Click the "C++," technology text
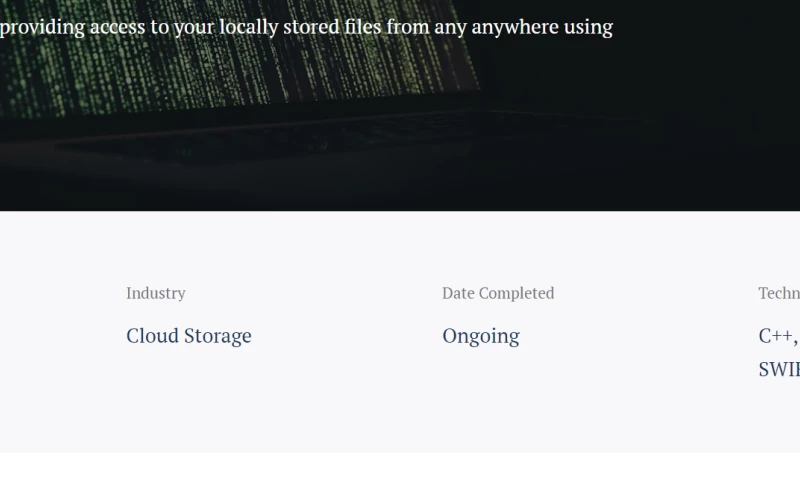The image size is (800, 480). coord(778,336)
